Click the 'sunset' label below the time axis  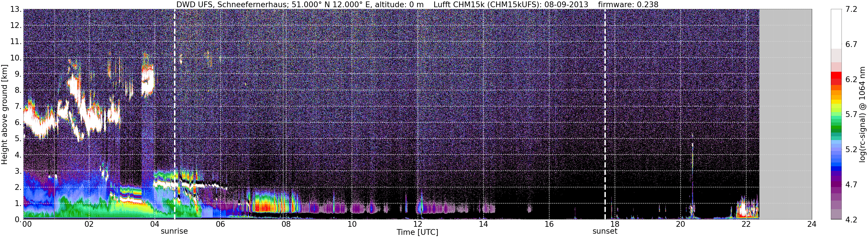tap(605, 231)
